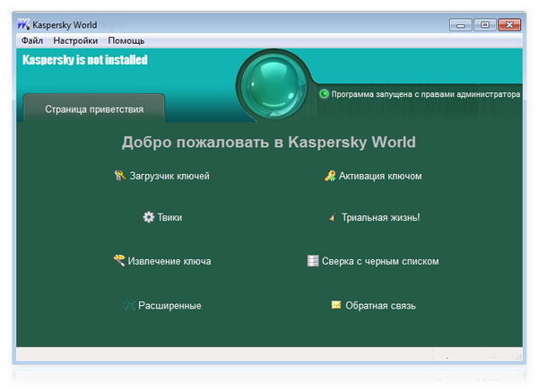Minimize the Kaspersky World window
Screen dimensions: 538x392
coord(462,24)
